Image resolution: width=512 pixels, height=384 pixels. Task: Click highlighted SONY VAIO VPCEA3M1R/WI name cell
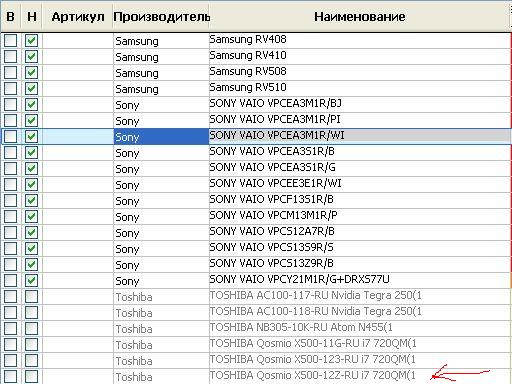pyautogui.click(x=360, y=137)
